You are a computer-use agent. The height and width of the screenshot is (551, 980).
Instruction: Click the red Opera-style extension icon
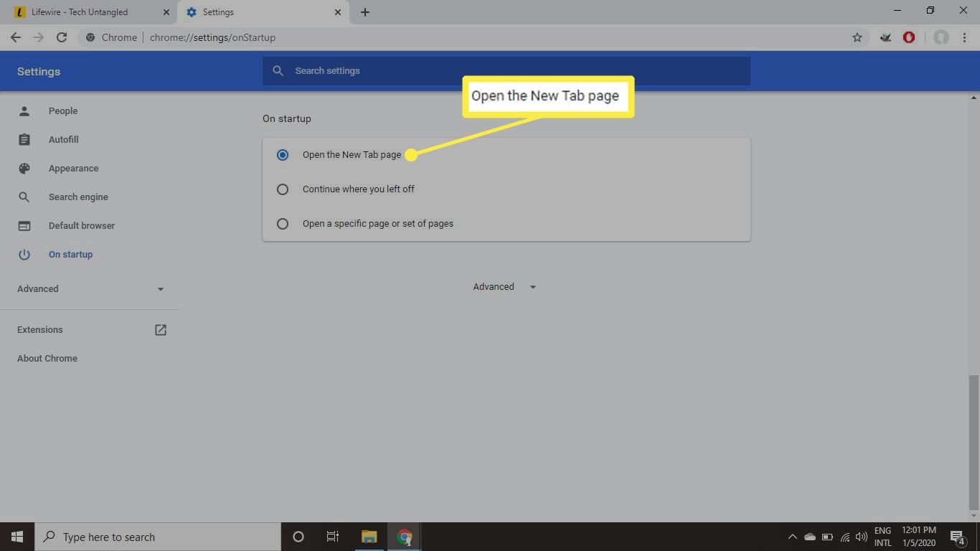pos(909,37)
